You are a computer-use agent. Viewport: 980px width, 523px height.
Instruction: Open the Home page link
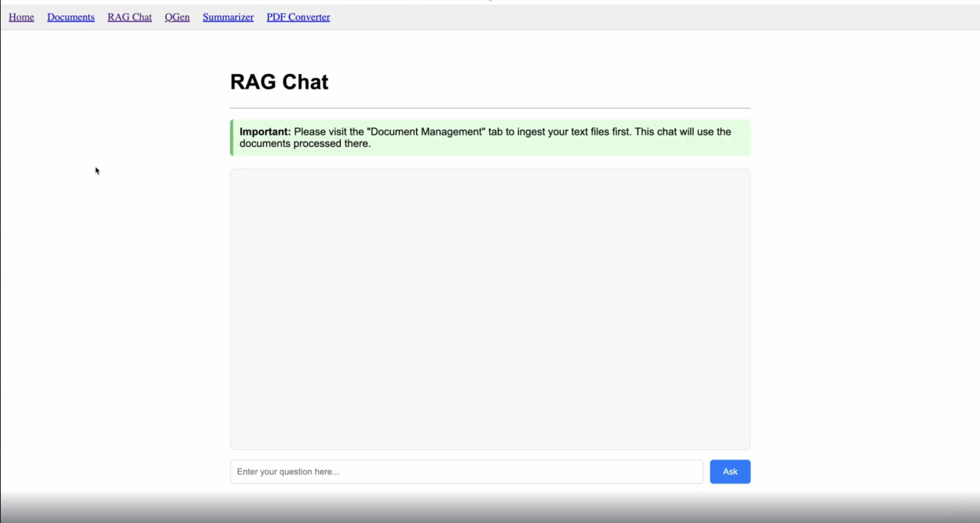pyautogui.click(x=21, y=17)
